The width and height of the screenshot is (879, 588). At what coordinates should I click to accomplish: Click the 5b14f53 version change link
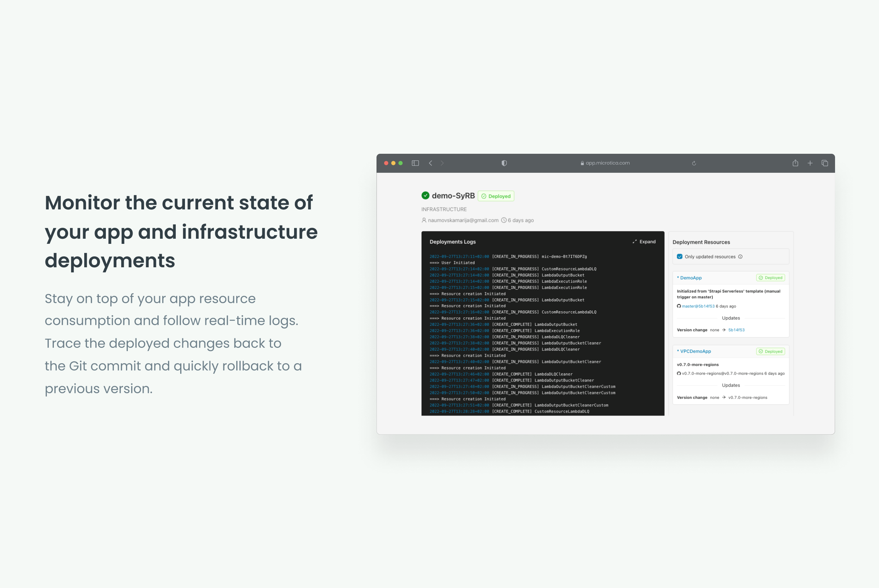pos(736,330)
